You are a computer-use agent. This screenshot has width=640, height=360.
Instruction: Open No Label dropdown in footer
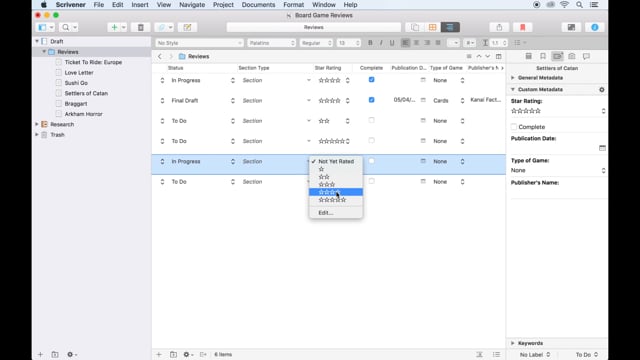coord(535,355)
